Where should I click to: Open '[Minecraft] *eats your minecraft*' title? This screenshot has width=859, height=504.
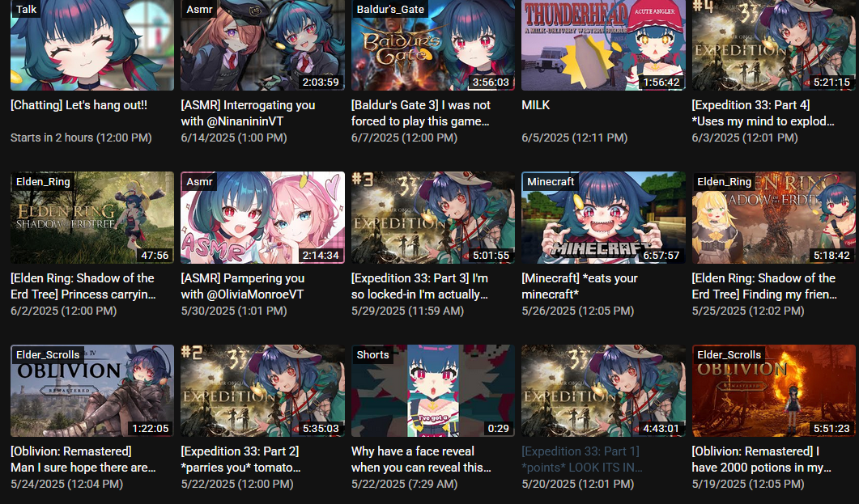580,286
